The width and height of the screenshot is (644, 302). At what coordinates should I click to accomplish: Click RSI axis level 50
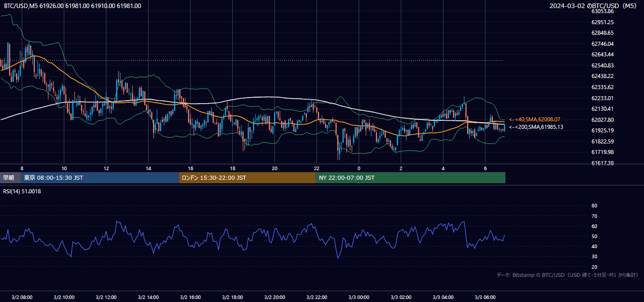(594, 236)
